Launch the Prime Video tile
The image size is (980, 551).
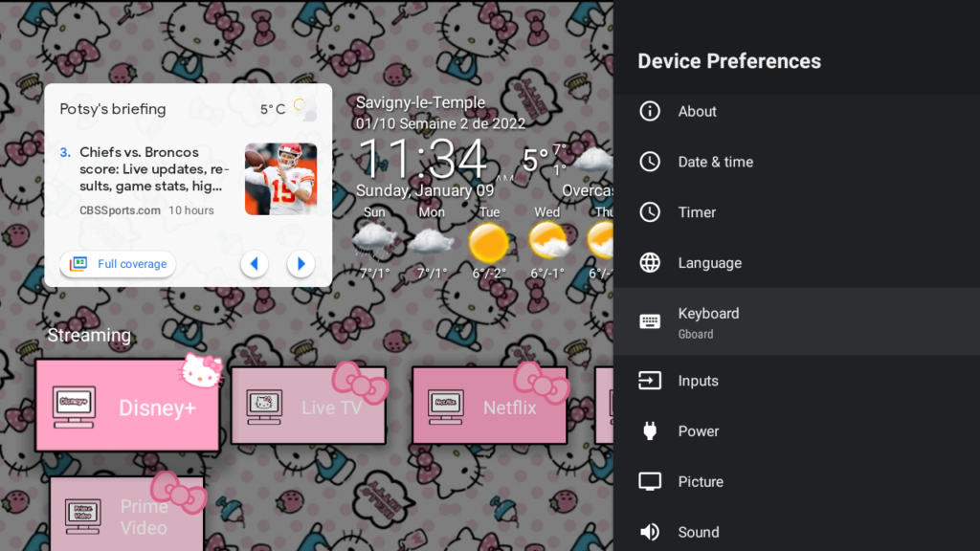(x=127, y=514)
